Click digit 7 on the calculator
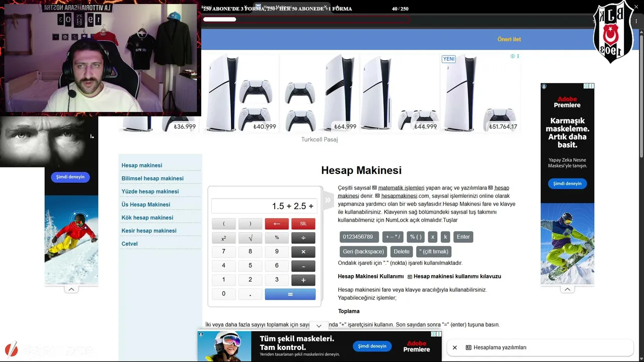This screenshot has width=644, height=362. [x=224, y=252]
